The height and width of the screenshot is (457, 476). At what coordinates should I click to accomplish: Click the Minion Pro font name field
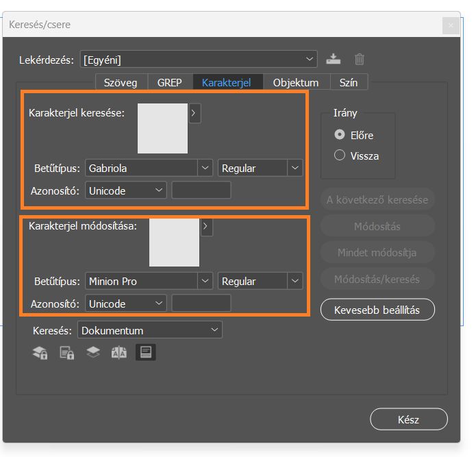(x=142, y=281)
